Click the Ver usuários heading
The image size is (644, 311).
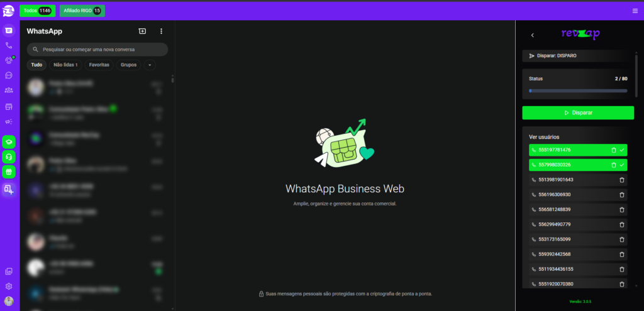[x=544, y=137]
